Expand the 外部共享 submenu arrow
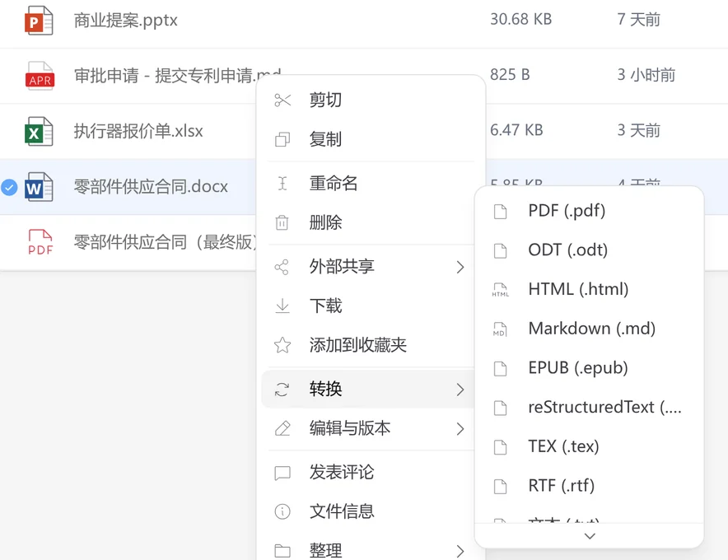This screenshot has width=728, height=560. [460, 267]
